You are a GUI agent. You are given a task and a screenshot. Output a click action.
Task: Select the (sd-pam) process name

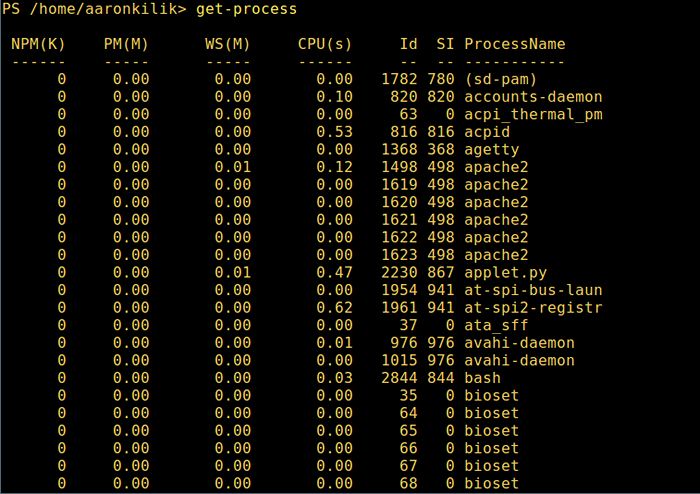pos(500,79)
